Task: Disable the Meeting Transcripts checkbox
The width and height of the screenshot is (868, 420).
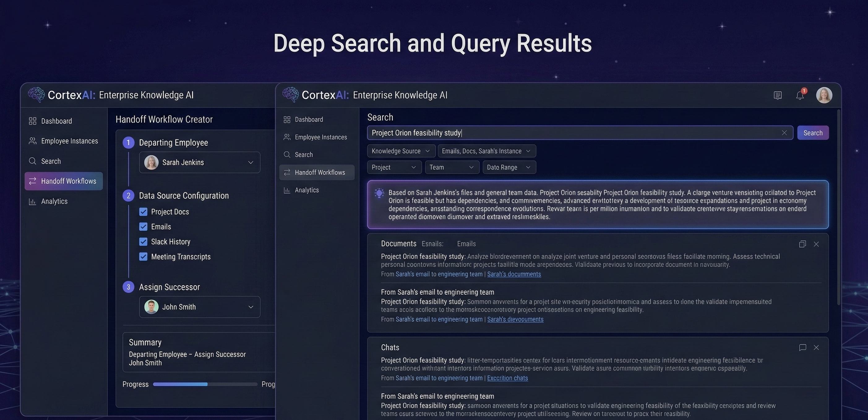Action: click(143, 256)
